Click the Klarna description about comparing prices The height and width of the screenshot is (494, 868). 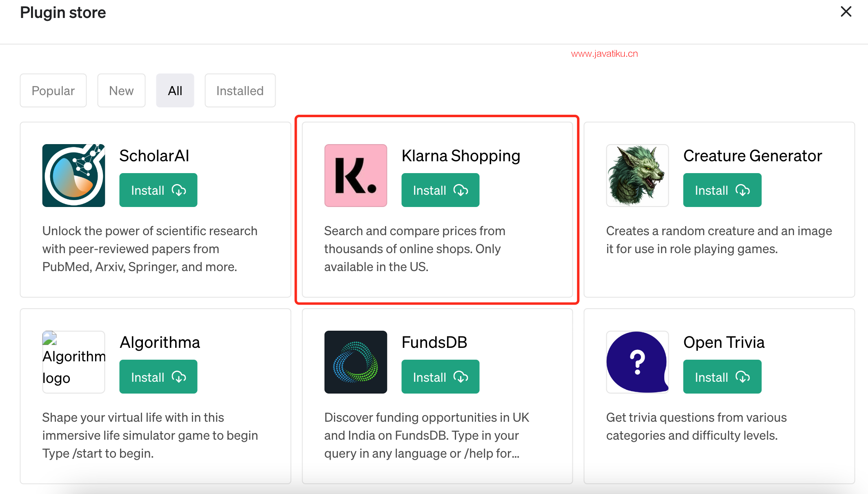pyautogui.click(x=415, y=249)
